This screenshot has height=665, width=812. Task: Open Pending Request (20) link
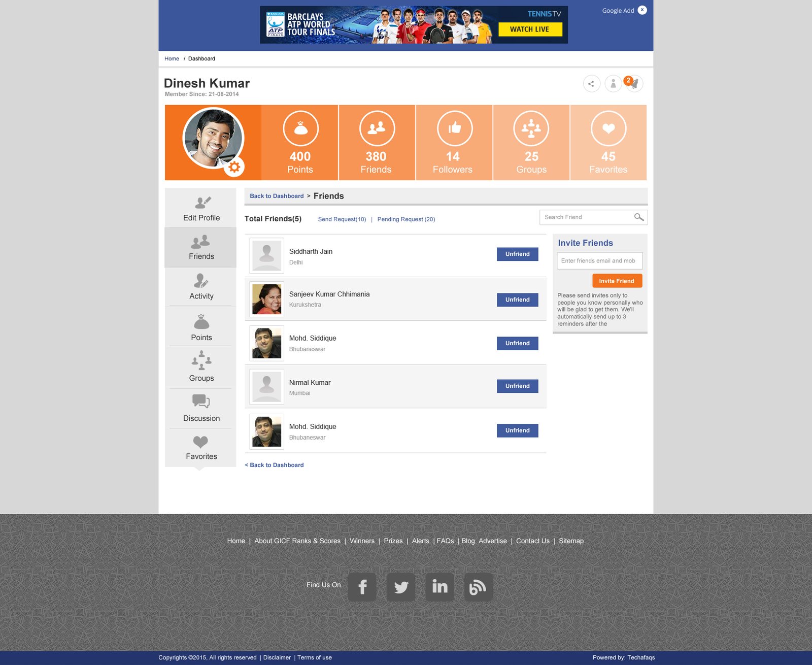click(x=406, y=219)
